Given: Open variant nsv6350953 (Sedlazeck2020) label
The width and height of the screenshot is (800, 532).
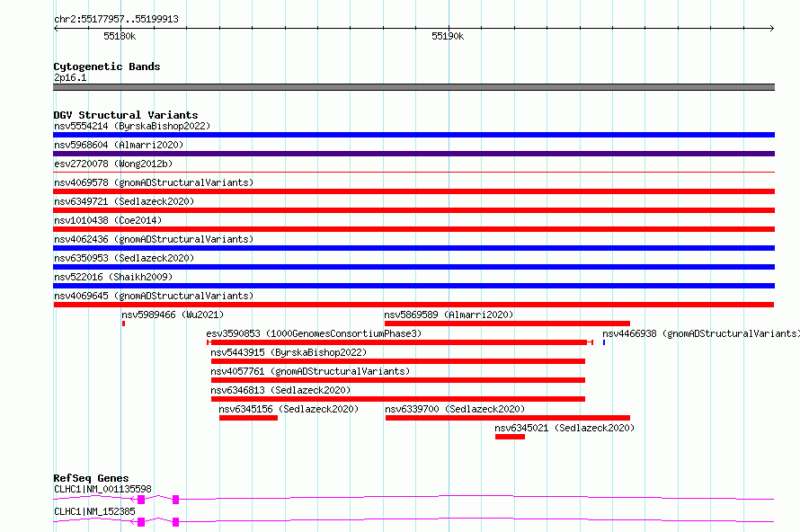Looking at the screenshot, I should tap(124, 258).
